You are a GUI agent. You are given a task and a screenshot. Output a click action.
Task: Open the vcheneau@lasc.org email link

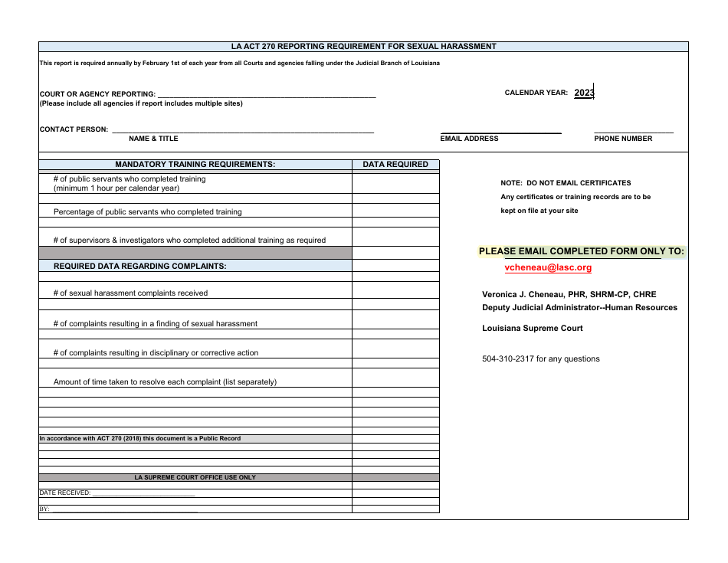pos(548,267)
